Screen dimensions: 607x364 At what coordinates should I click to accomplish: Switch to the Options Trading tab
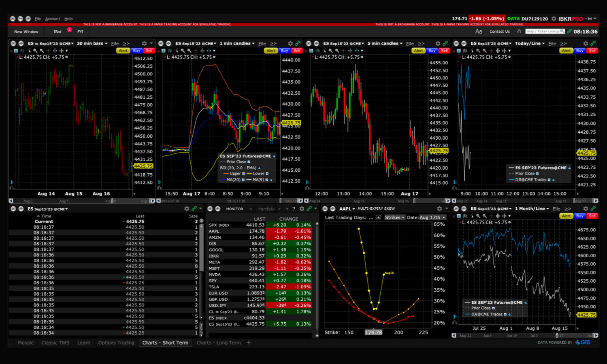pyautogui.click(x=116, y=343)
